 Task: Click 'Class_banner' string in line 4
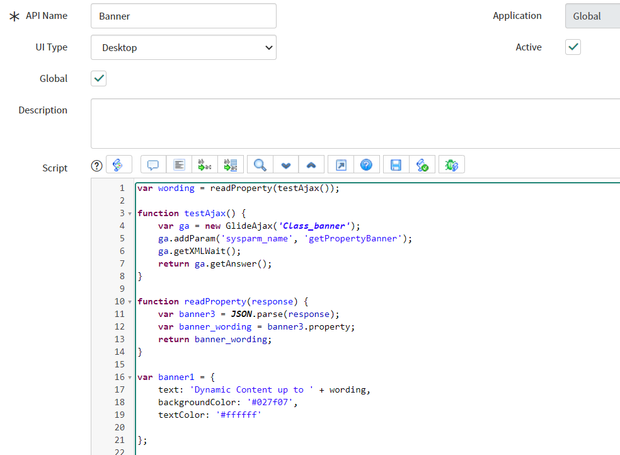[314, 226]
